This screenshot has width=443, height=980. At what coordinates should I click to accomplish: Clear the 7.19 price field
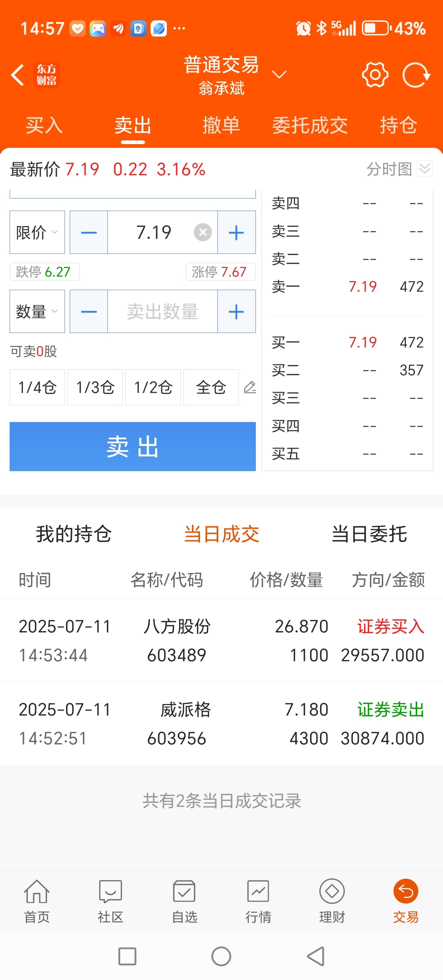pos(203,232)
